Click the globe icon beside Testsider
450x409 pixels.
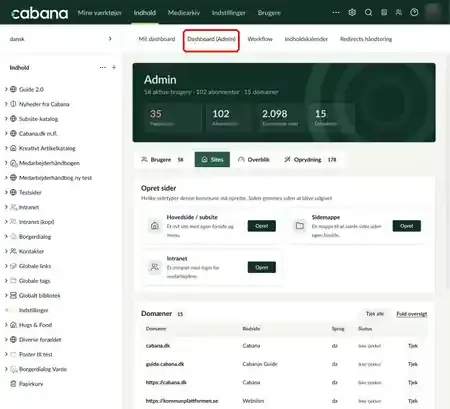(13, 192)
